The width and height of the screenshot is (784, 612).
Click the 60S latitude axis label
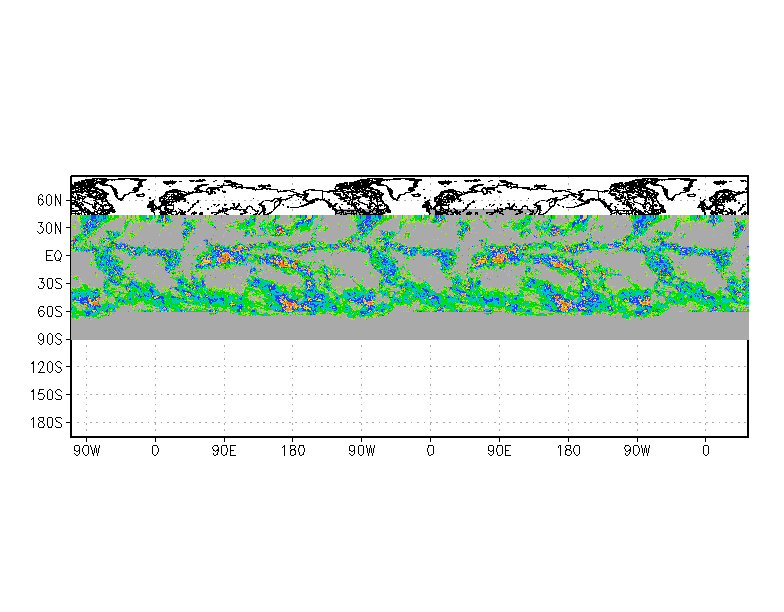click(x=50, y=312)
